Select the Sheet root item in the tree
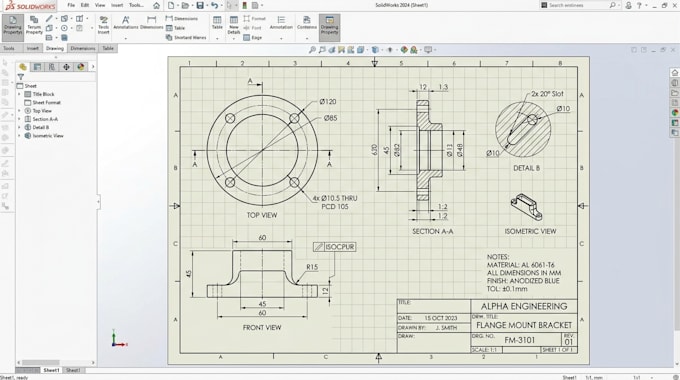The width and height of the screenshot is (680, 380). [26, 86]
